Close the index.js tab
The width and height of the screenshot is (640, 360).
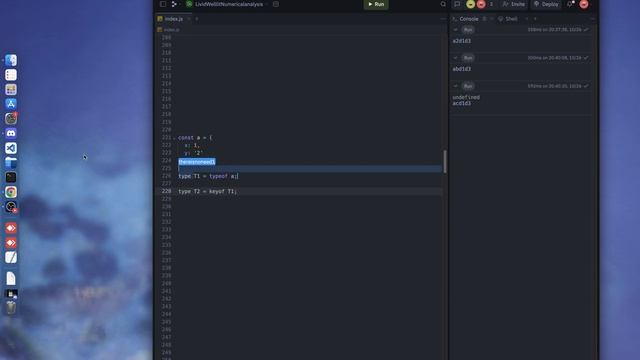pos(189,19)
